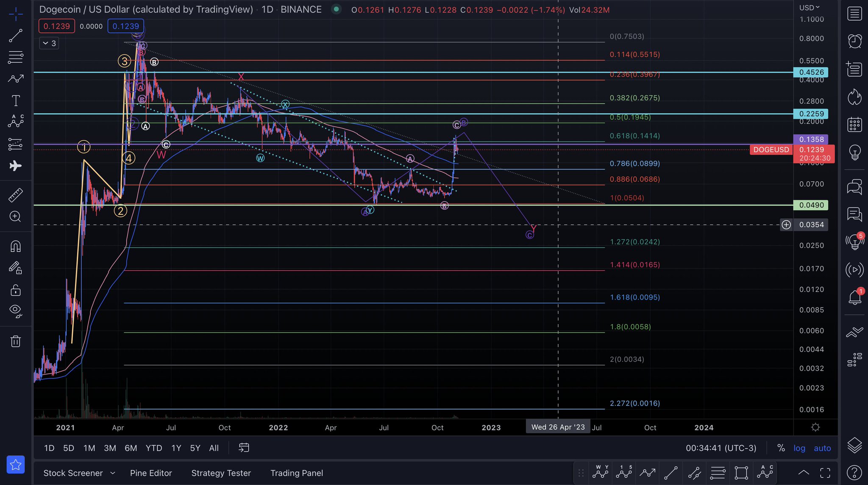
Task: Open public chats panel
Action: coord(854,186)
